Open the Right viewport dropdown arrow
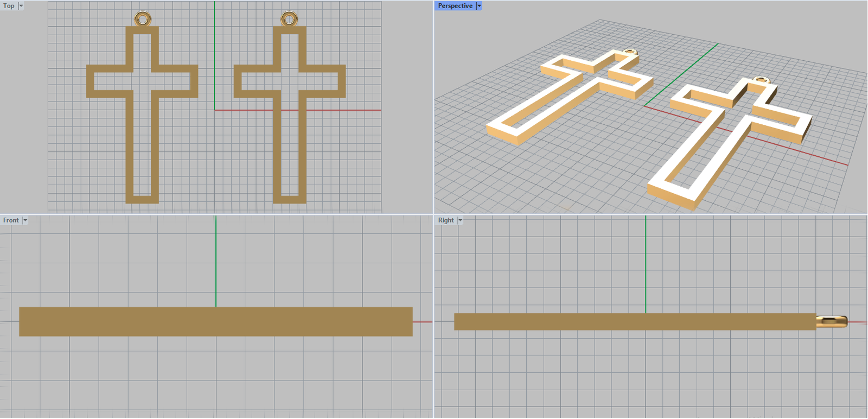Image resolution: width=868 pixels, height=419 pixels. click(x=460, y=220)
